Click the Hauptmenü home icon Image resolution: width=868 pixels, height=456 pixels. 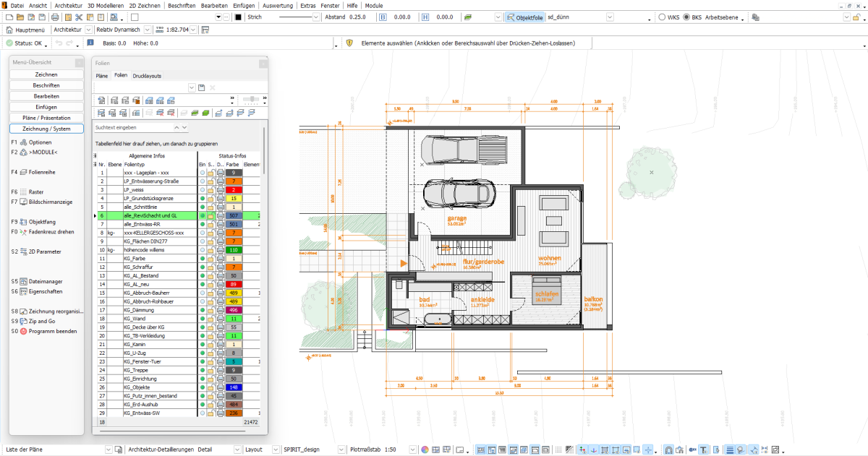9,30
